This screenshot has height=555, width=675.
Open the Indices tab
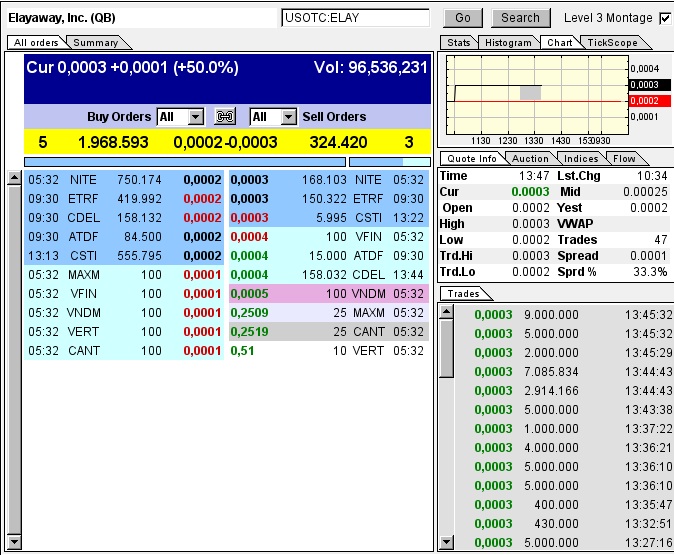tap(581, 158)
